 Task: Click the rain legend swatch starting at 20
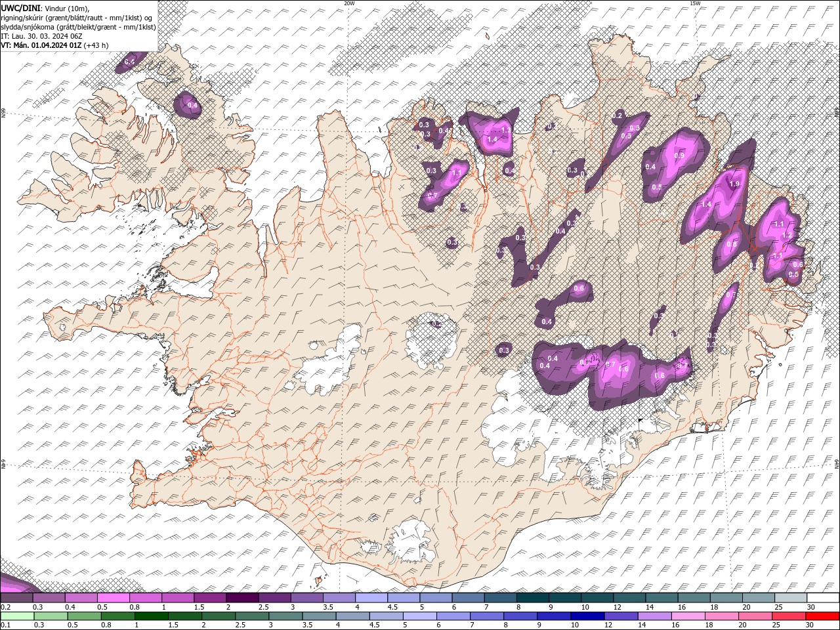(755, 616)
